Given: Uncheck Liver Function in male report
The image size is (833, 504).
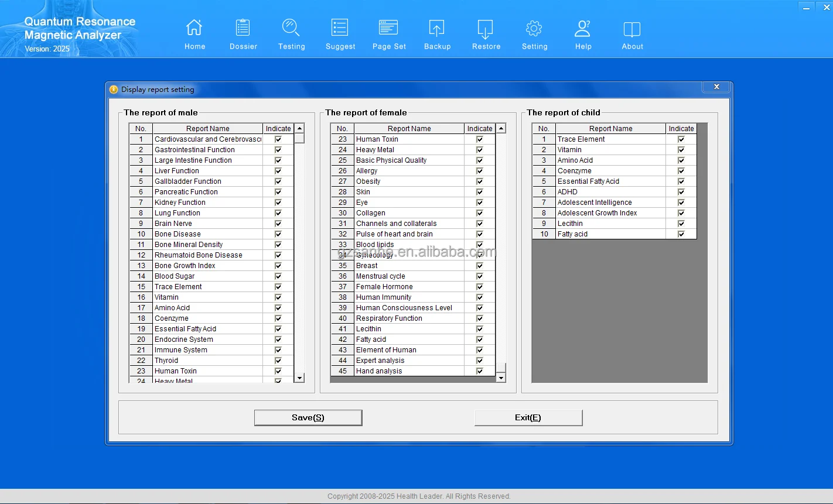Looking at the screenshot, I should tap(278, 171).
